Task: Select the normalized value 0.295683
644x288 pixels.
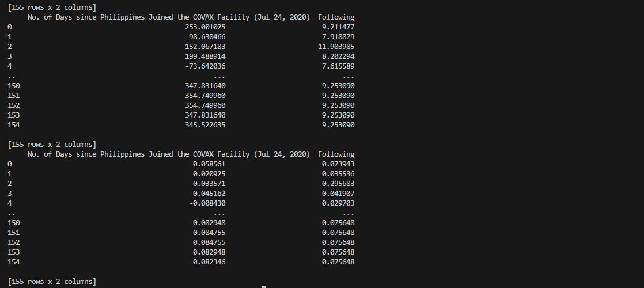Action: tap(338, 184)
